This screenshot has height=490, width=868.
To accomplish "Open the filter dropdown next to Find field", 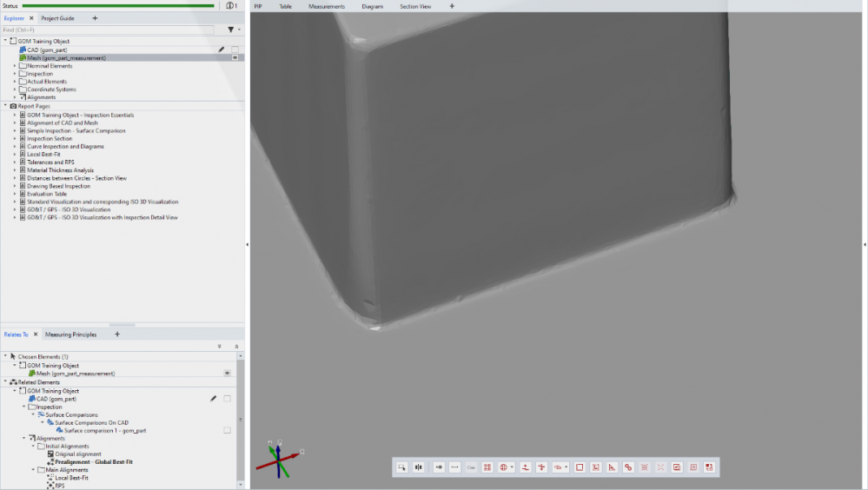I will point(231,30).
